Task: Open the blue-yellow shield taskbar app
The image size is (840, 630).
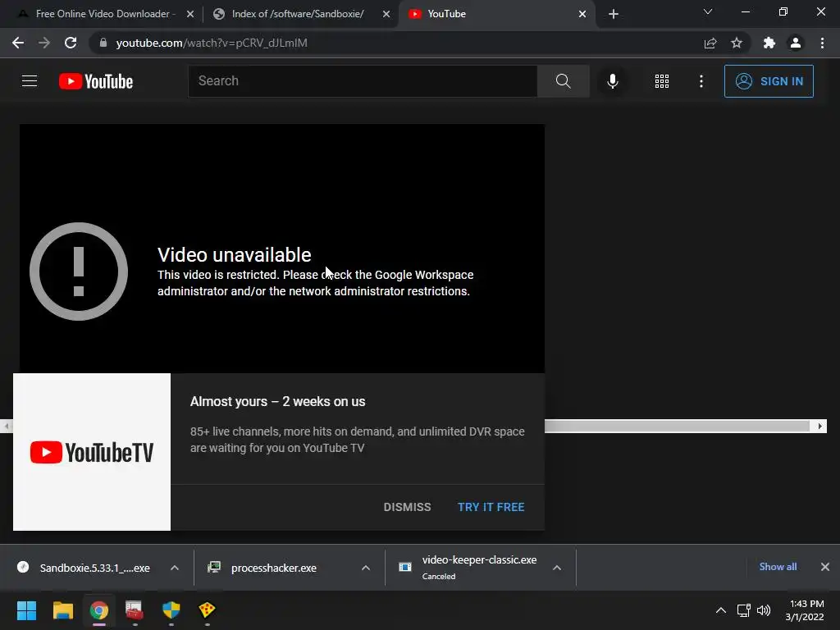Action: pos(171,610)
